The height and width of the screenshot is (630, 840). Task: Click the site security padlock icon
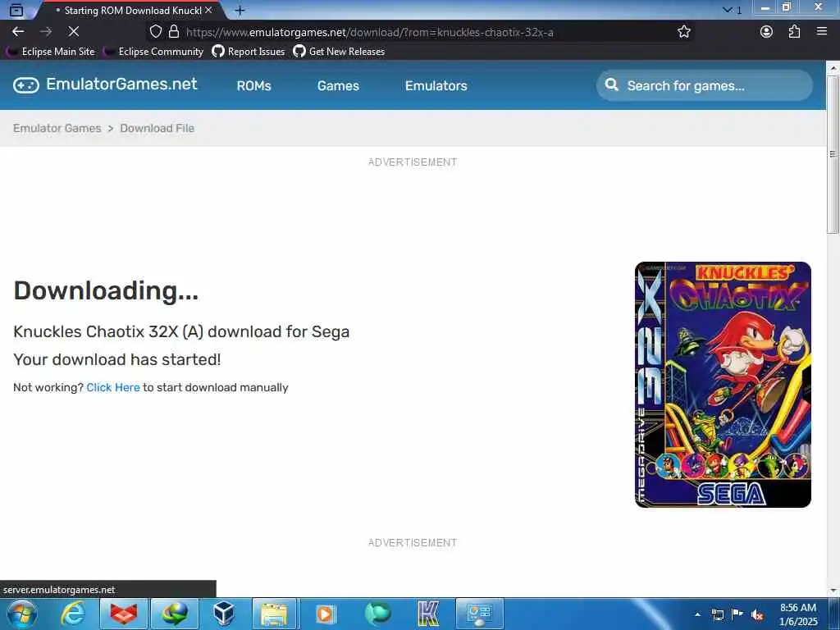click(x=174, y=32)
